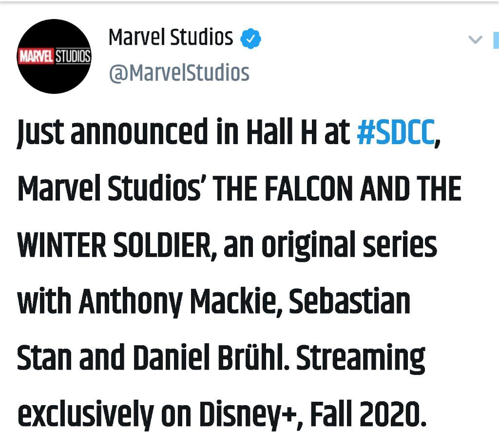Click the Marvel Studios display name
The image size is (499, 448).
pyautogui.click(x=171, y=37)
